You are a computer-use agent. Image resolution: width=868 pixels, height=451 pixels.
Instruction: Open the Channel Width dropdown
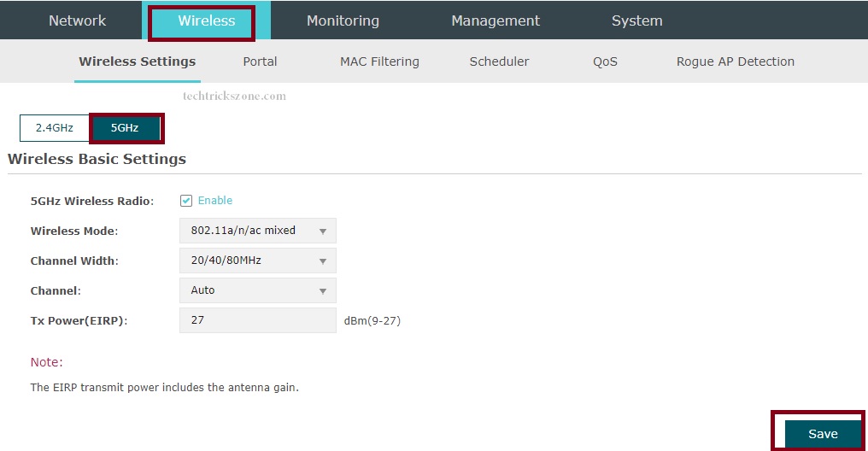point(257,261)
